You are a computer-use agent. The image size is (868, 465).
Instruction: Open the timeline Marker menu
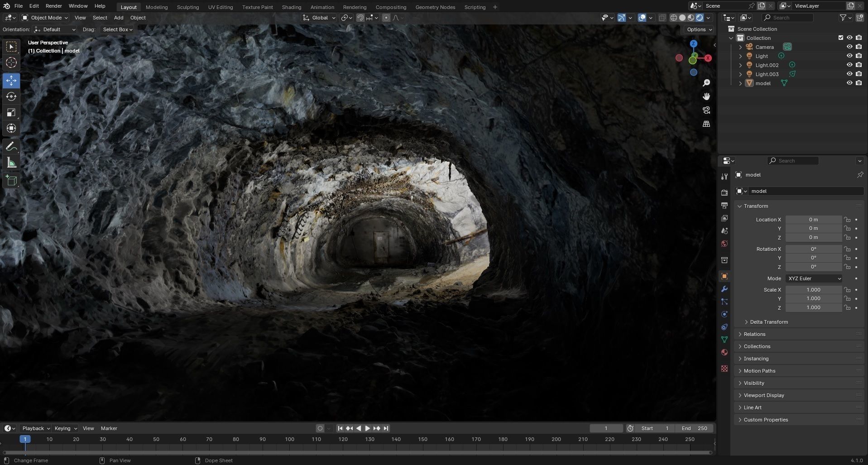click(x=109, y=428)
